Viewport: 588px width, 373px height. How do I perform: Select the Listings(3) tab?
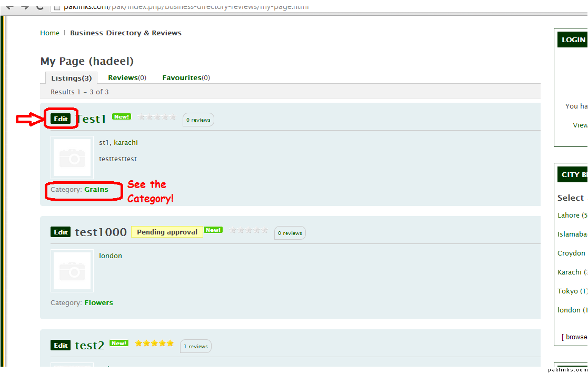[71, 78]
